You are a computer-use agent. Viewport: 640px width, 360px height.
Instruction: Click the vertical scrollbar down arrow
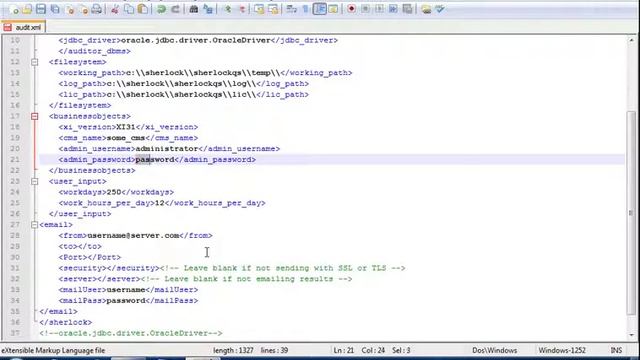631,335
